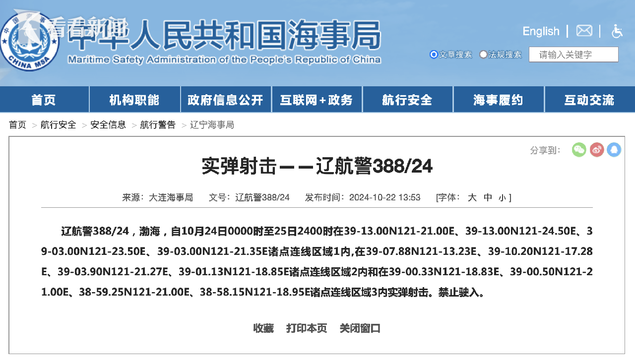Share to Weibo via red icon
Viewport: 635px width, 364px height.
(597, 150)
